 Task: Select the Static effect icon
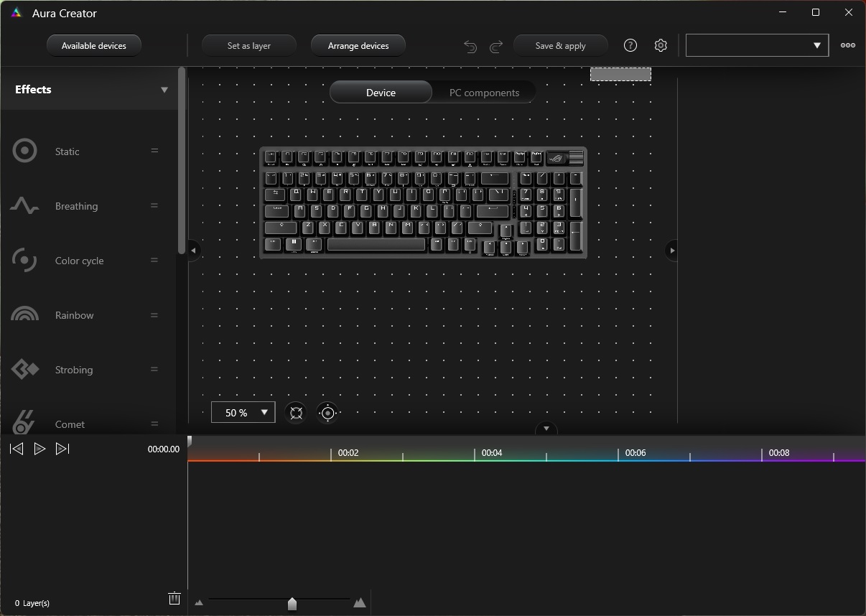click(25, 151)
